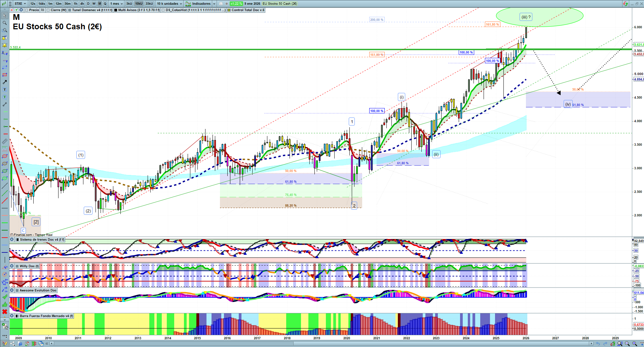Switch to the 12s timeframe
Image resolution: width=644 pixels, height=347 pixels.
tap(33, 4)
